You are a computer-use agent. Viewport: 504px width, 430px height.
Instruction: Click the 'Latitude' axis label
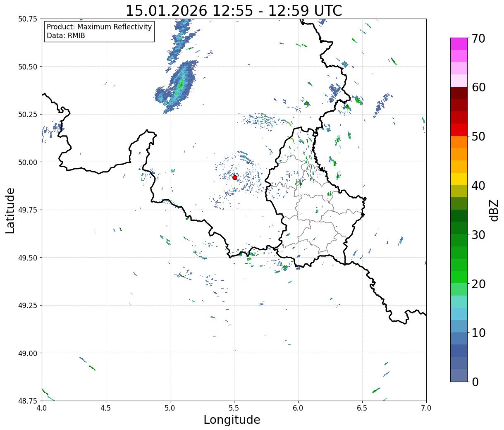(10, 210)
